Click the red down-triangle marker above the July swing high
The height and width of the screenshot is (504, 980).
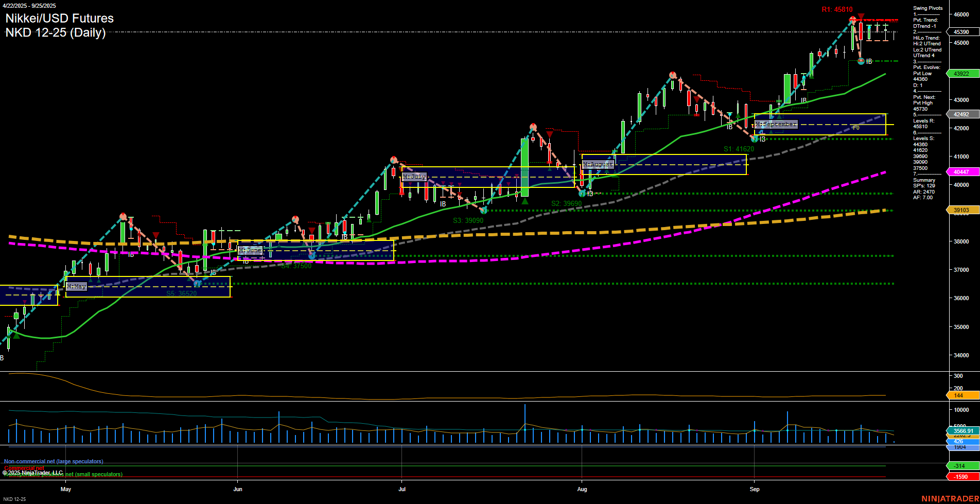(550, 133)
